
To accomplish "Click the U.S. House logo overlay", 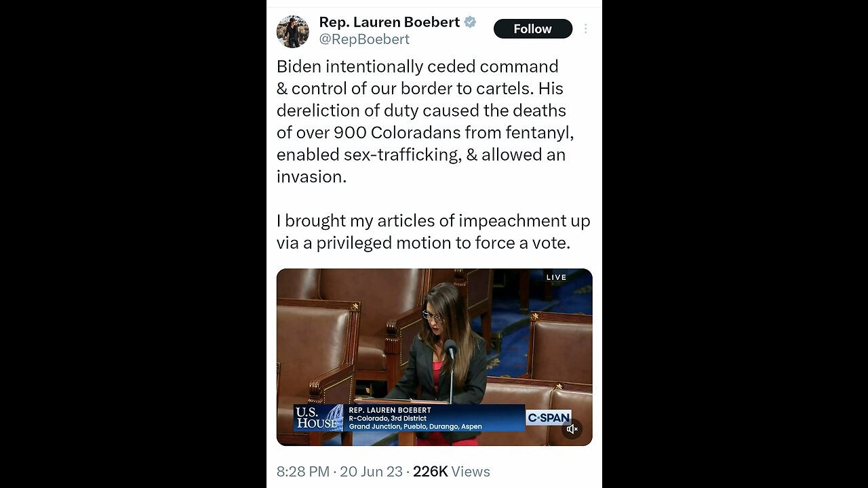I will [317, 418].
